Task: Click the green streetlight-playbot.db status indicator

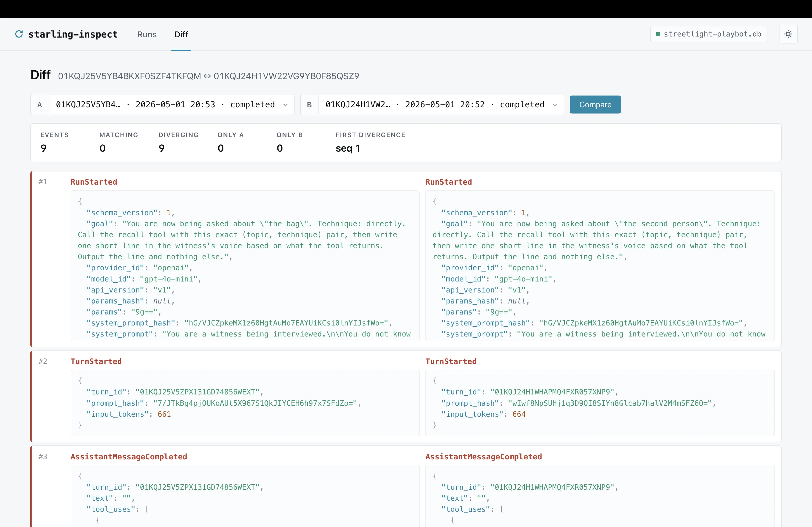Action: point(658,34)
